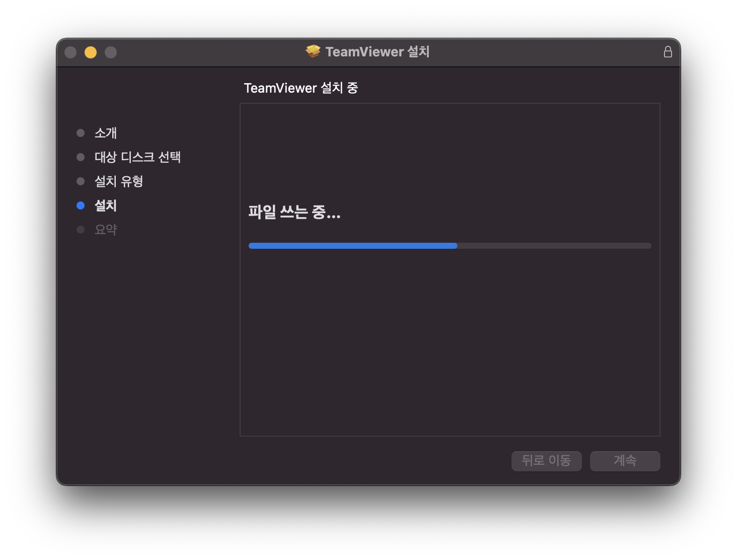This screenshot has height=560, width=737.
Task: Select the 대상 디스크 선택 step
Action: point(138,157)
